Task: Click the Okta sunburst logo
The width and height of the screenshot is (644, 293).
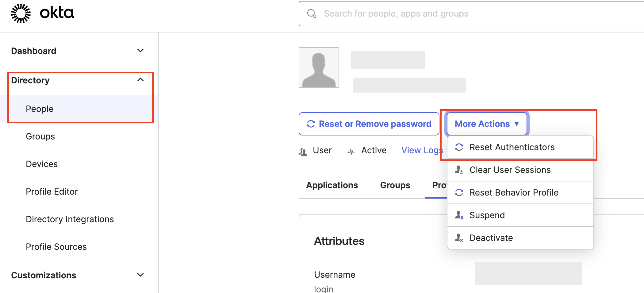Action: pyautogui.click(x=21, y=13)
